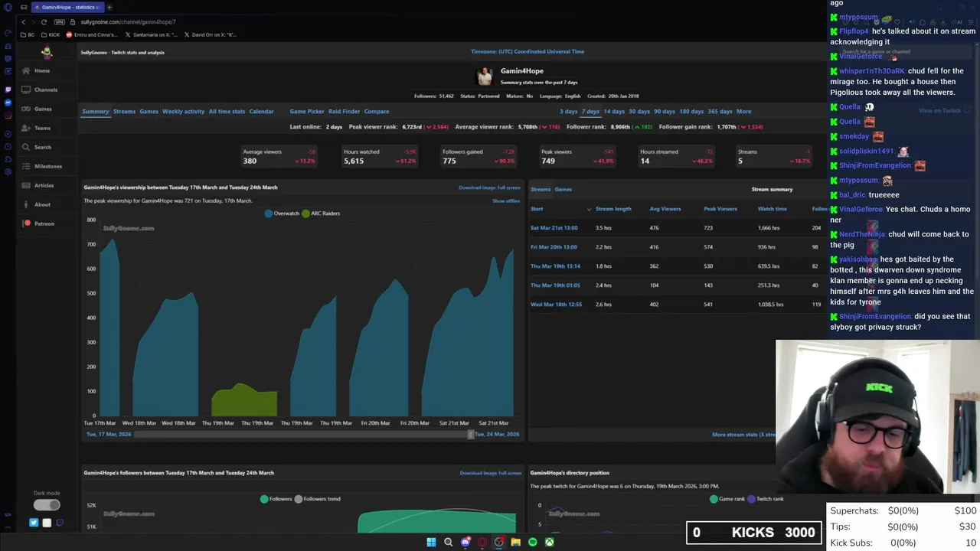Click the SullyGnome gnome logo
This screenshot has height=551, width=980.
pos(47,52)
